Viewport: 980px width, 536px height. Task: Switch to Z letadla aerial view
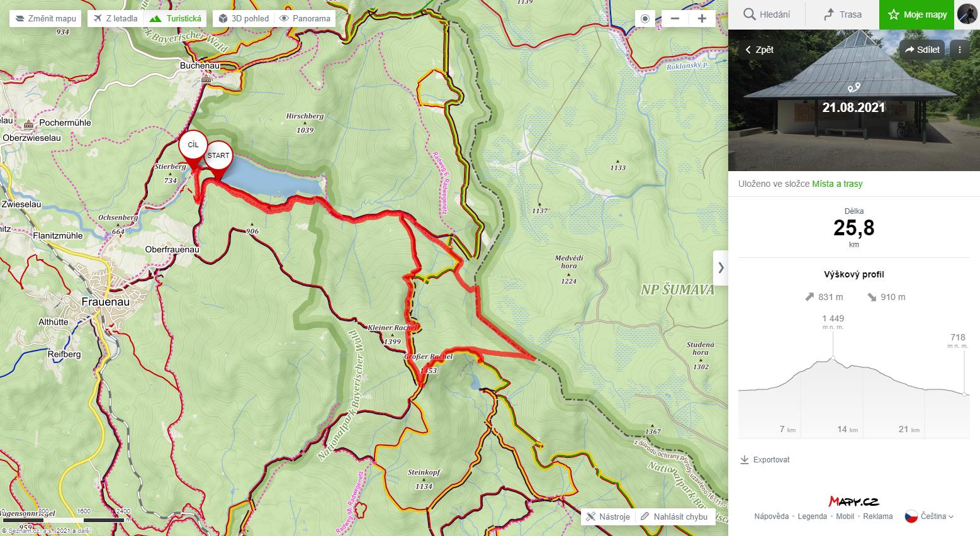coord(115,18)
